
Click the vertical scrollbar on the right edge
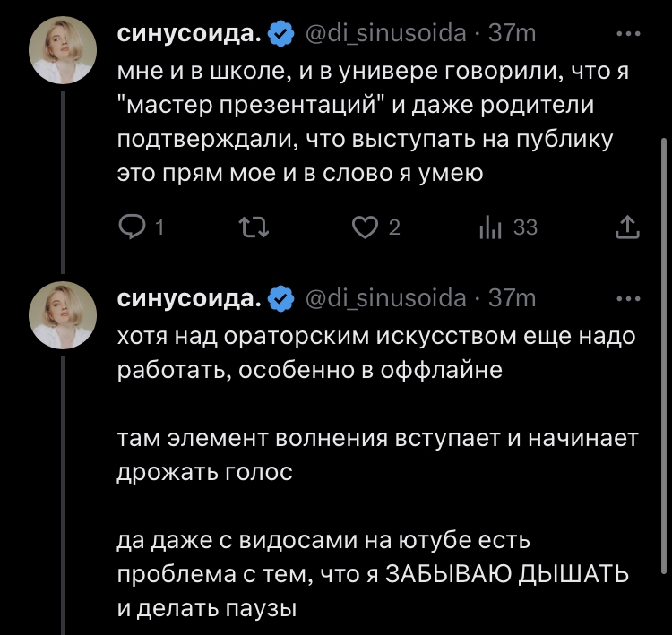[663, 358]
